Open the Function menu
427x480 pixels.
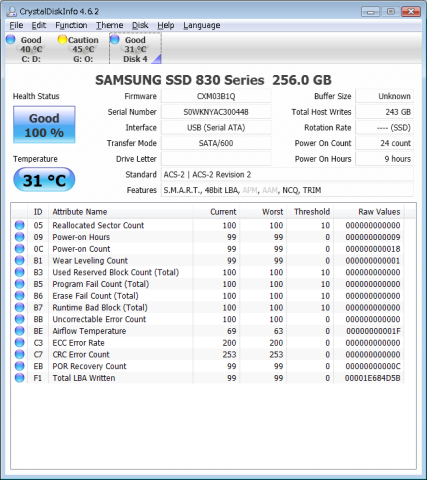[x=71, y=25]
